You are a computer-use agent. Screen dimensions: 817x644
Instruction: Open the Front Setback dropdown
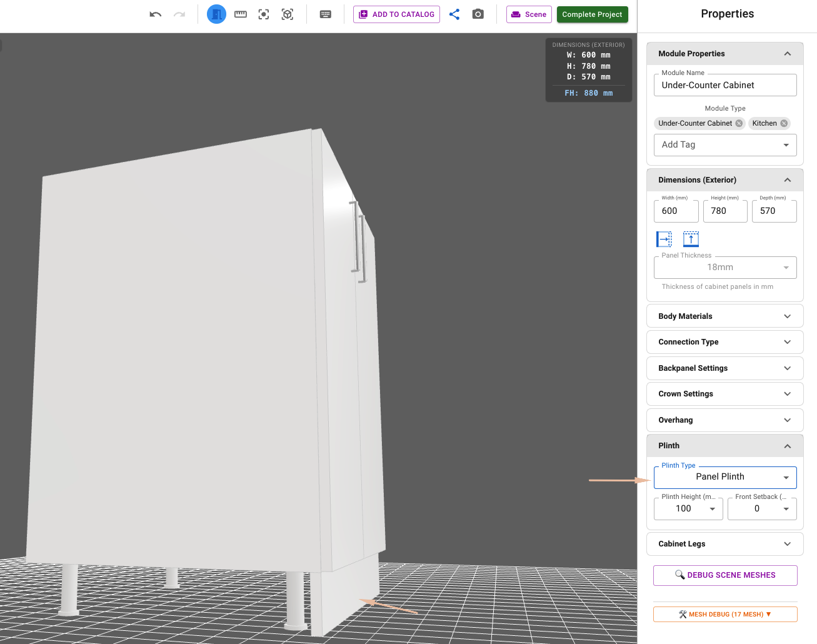point(762,509)
